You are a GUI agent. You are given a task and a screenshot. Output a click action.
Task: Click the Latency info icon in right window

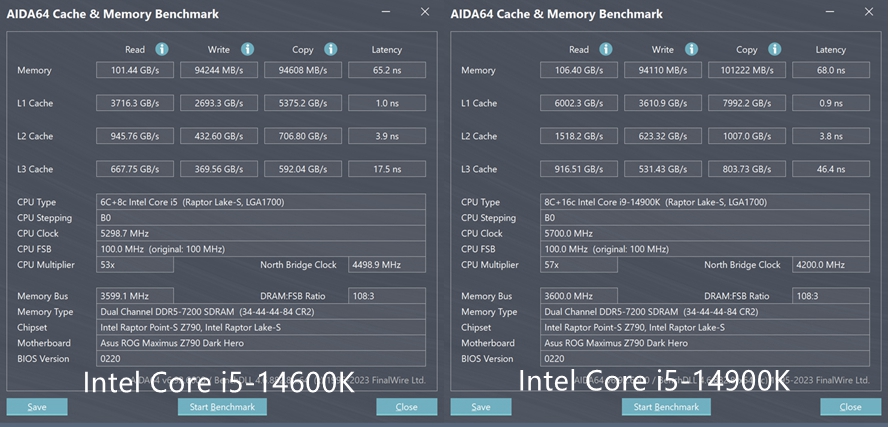coord(831,49)
